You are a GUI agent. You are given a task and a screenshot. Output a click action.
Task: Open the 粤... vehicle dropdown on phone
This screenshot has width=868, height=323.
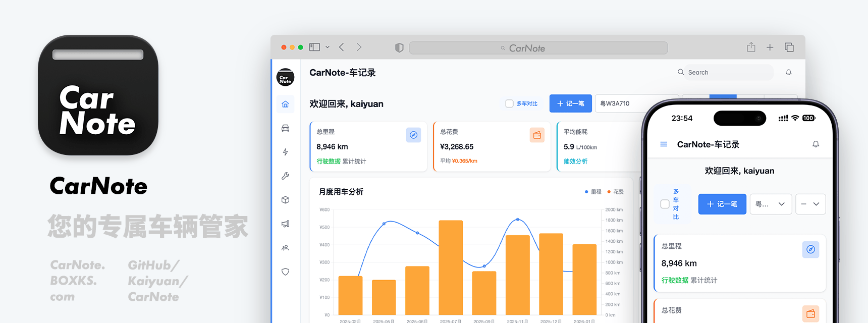coord(770,204)
